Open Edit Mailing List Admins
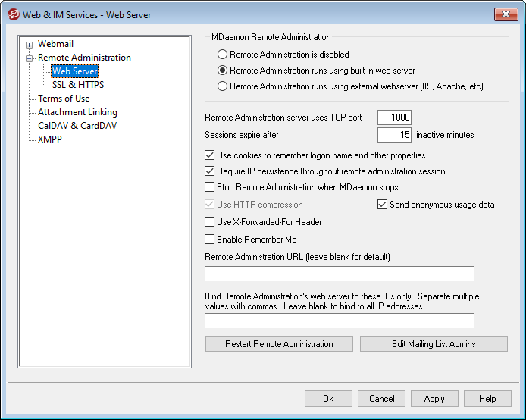This screenshot has width=526, height=420. [x=434, y=344]
